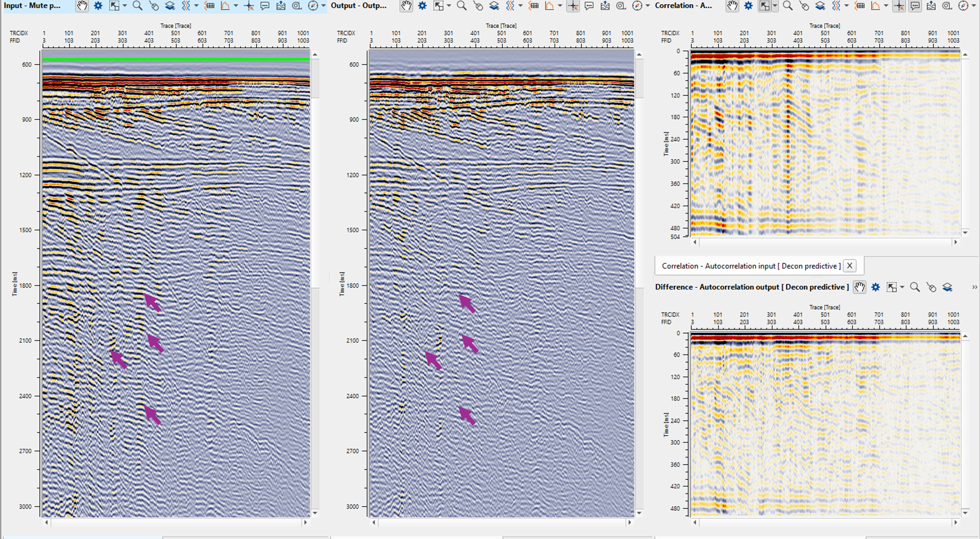Viewport: 980px width, 539px height.
Task: Toggle pan hand tool in Difference panel
Action: [x=859, y=287]
